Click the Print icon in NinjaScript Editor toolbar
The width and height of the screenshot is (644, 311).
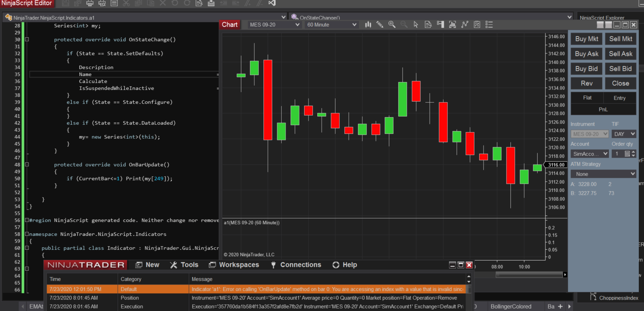[90, 3]
